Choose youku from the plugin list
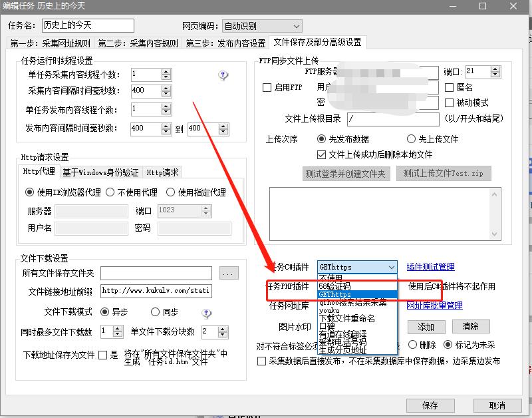Image resolution: width=532 pixels, height=418 pixels. coord(357,310)
